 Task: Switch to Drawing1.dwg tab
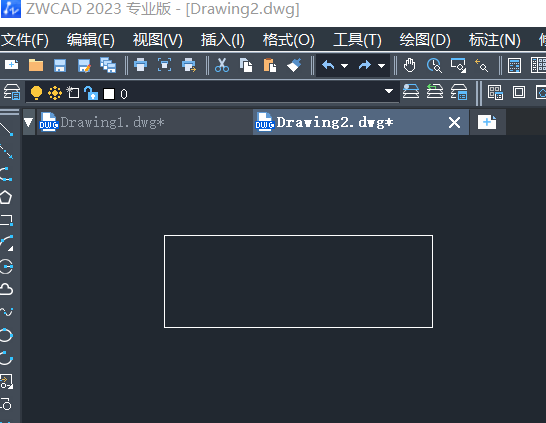click(x=112, y=123)
